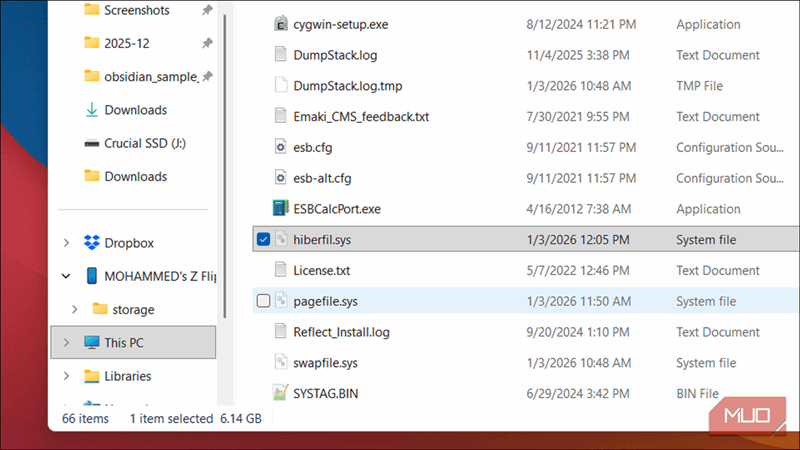The image size is (800, 450).
Task: Click the ESBCalcPort.exe application icon
Action: [x=281, y=209]
